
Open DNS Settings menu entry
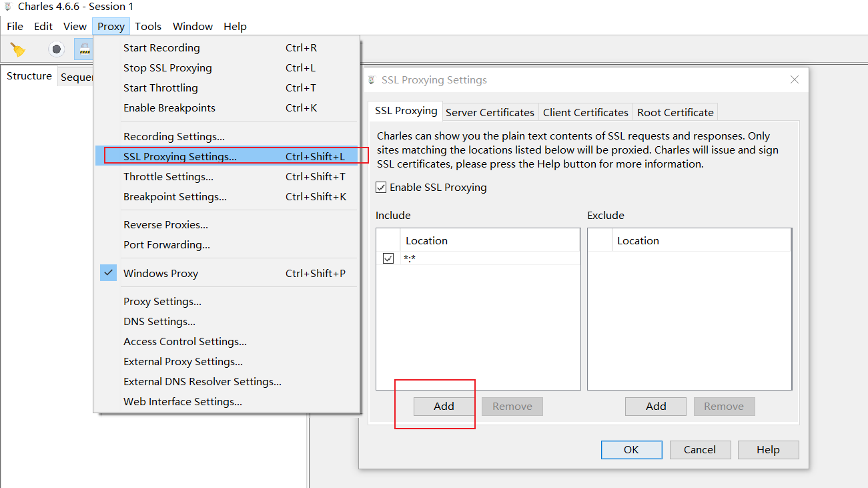[227, 322]
